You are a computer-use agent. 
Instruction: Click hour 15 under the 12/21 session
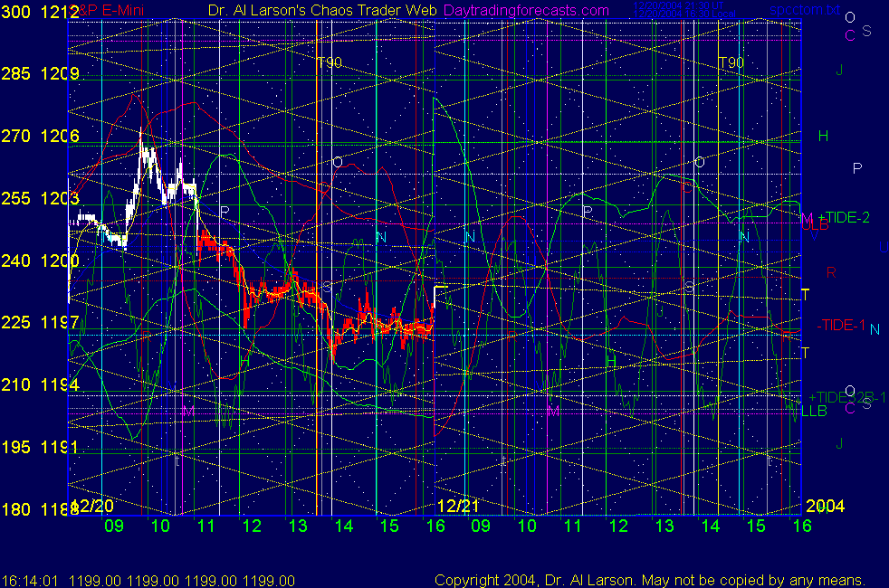(756, 526)
